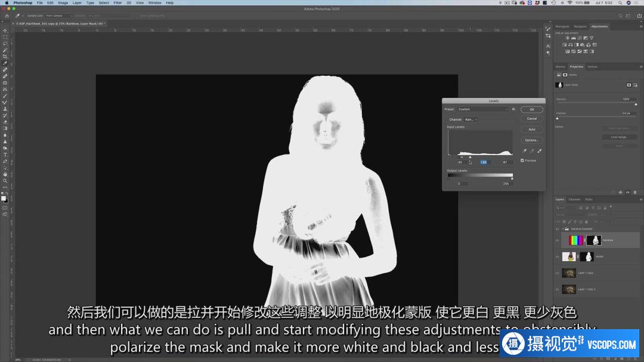Switch to the Histogram tab
The height and width of the screenshot is (362, 644).
pos(562,26)
